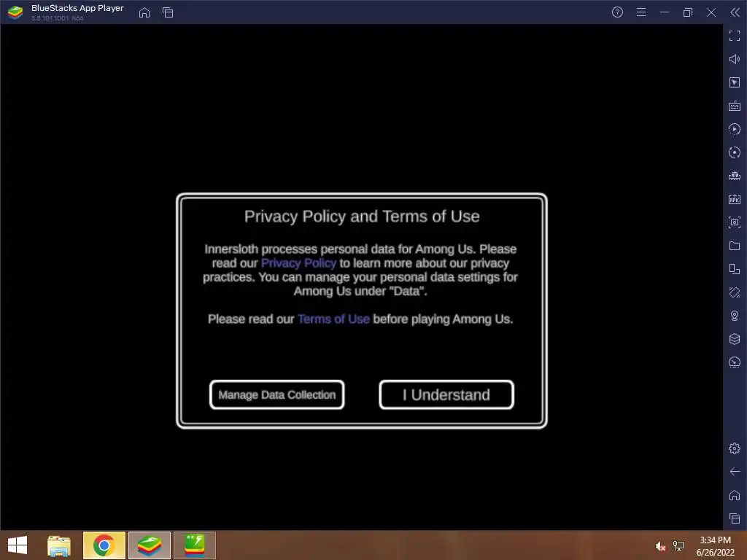Open the memory trim icon
The image size is (747, 560).
point(735,176)
